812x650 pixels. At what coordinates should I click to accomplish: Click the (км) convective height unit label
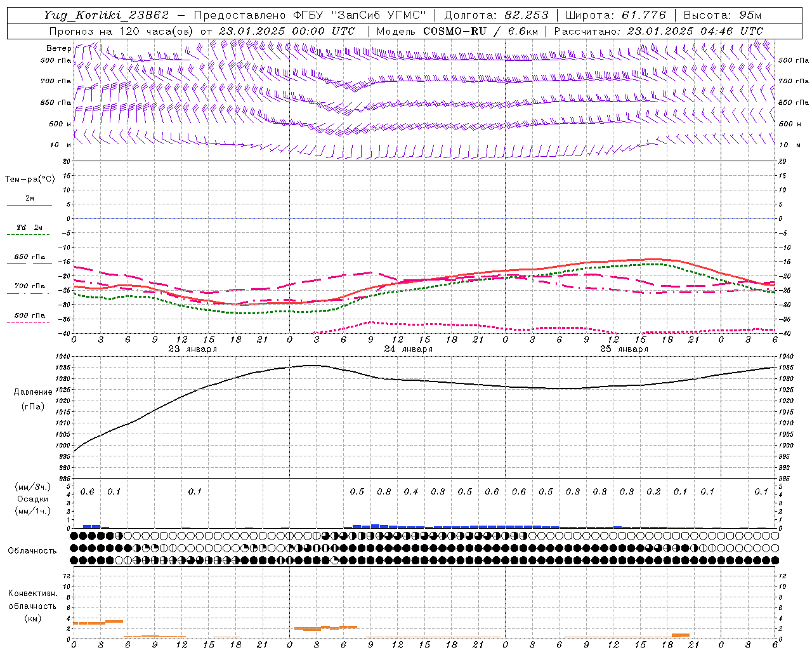[32, 618]
